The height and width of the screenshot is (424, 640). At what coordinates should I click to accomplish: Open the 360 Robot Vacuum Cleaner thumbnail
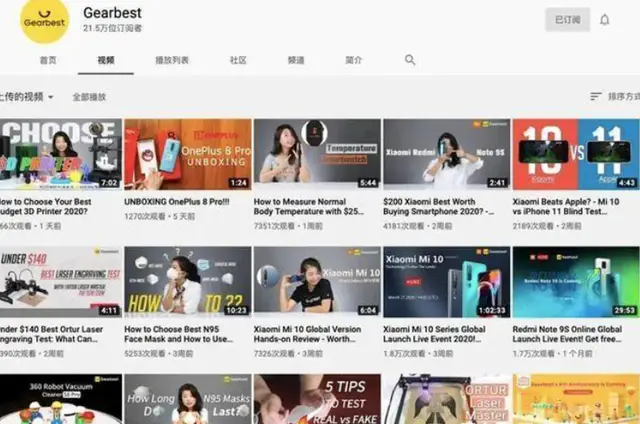pyautogui.click(x=61, y=399)
